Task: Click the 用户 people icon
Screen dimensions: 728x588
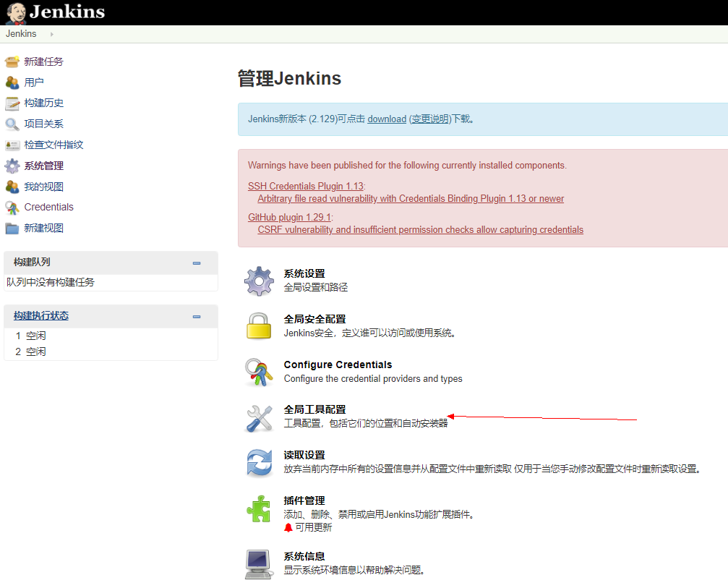Action: [x=12, y=82]
